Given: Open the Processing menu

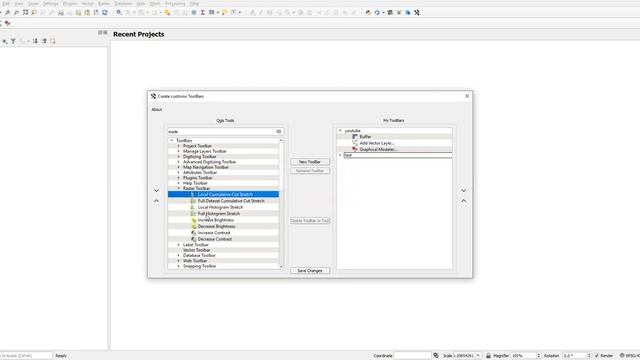Looking at the screenshot, I should [175, 4].
